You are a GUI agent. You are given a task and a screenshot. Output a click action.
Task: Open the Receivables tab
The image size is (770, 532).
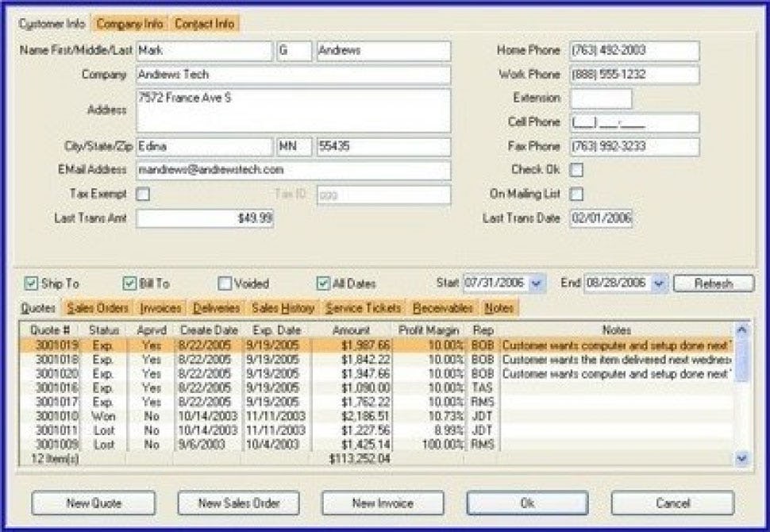[x=443, y=308]
